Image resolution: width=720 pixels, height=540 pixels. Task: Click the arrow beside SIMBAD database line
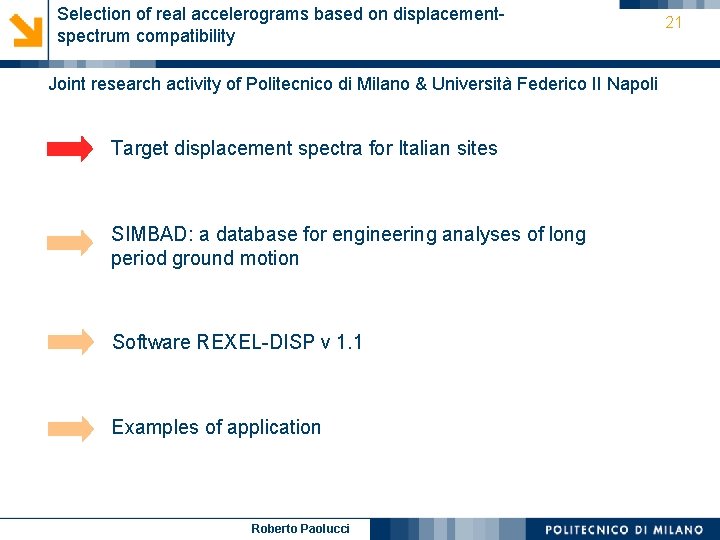point(70,243)
